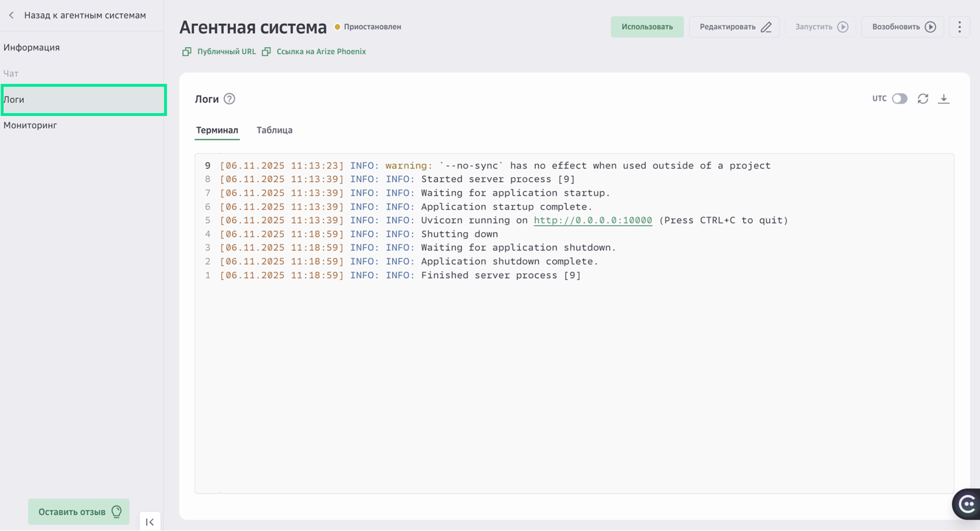The width and height of the screenshot is (980, 531).
Task: Open the refresh logs icon
Action: pyautogui.click(x=923, y=98)
